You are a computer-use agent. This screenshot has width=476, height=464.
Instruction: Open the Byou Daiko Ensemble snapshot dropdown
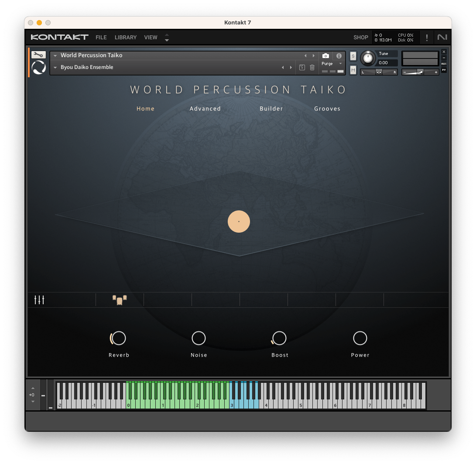(x=55, y=67)
